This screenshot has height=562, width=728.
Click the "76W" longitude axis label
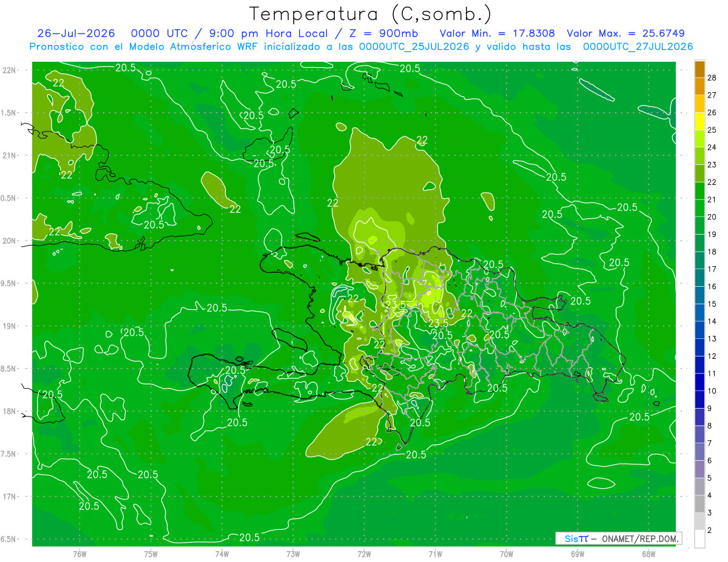pos(79,555)
